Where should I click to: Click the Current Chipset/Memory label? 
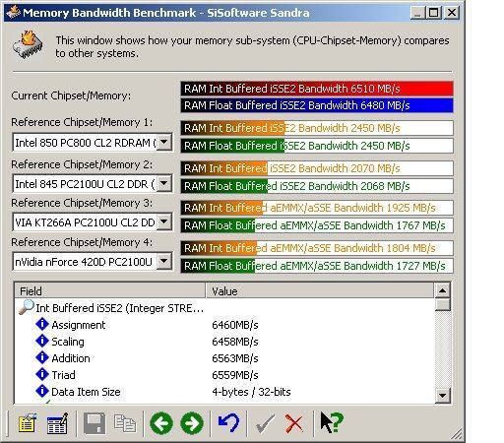click(x=71, y=95)
